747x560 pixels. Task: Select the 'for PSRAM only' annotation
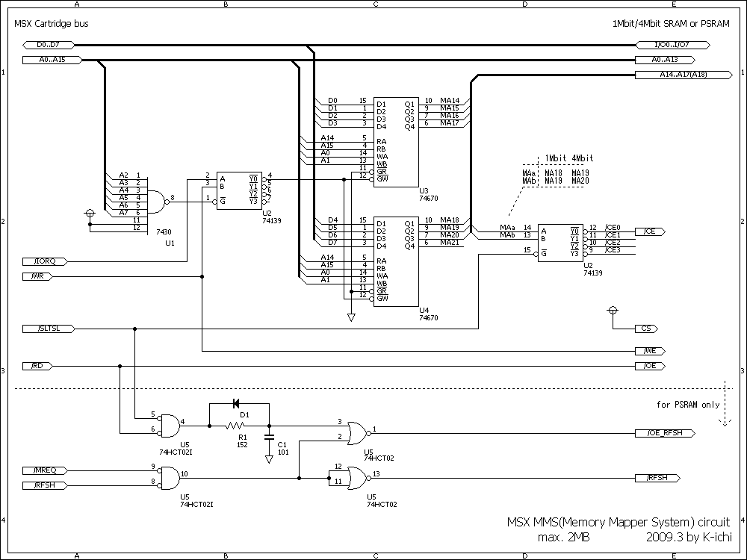pos(687,405)
